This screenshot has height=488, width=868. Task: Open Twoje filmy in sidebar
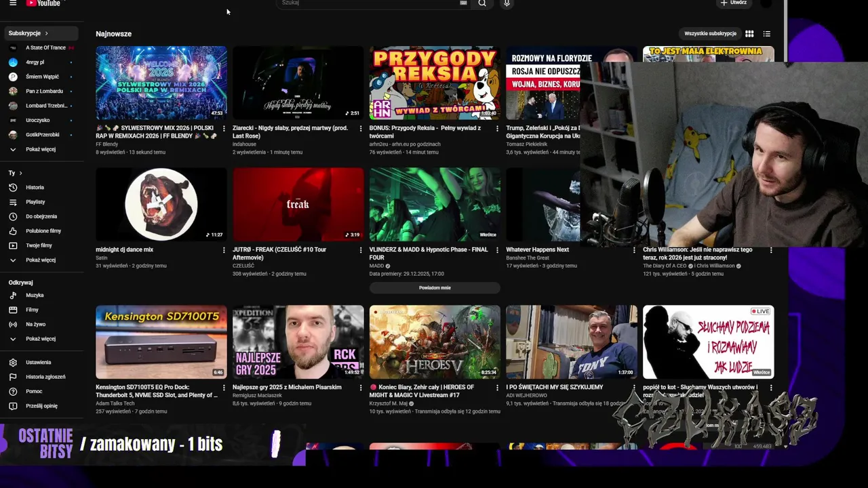(42, 245)
